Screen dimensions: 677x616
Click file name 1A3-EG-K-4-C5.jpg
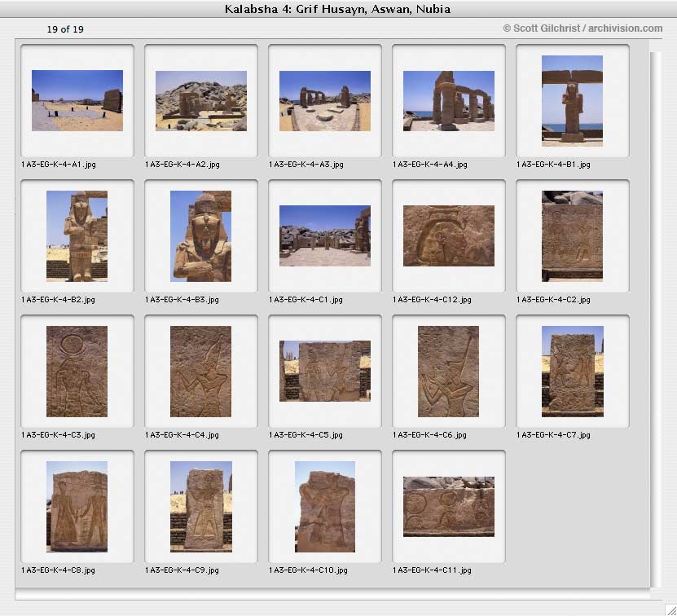306,435
